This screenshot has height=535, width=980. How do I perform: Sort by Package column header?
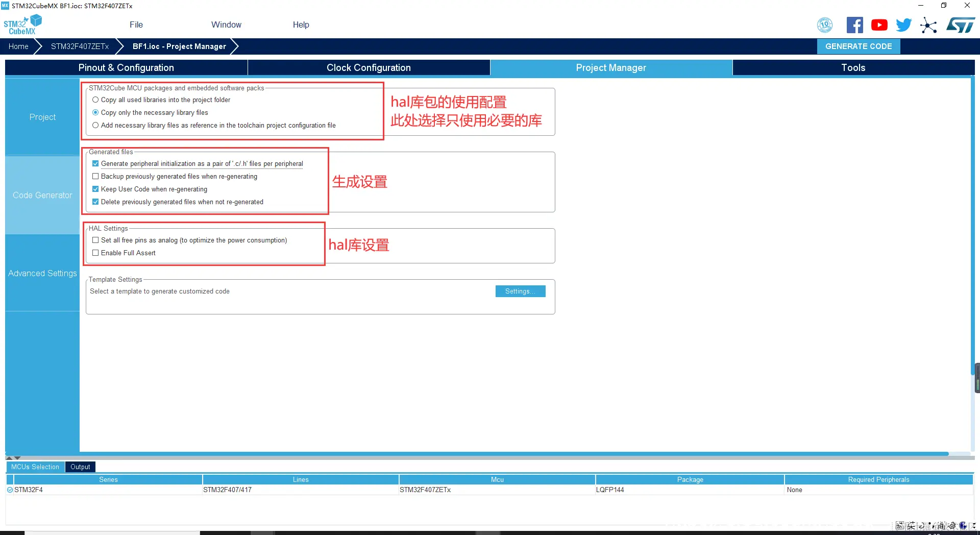click(x=690, y=479)
